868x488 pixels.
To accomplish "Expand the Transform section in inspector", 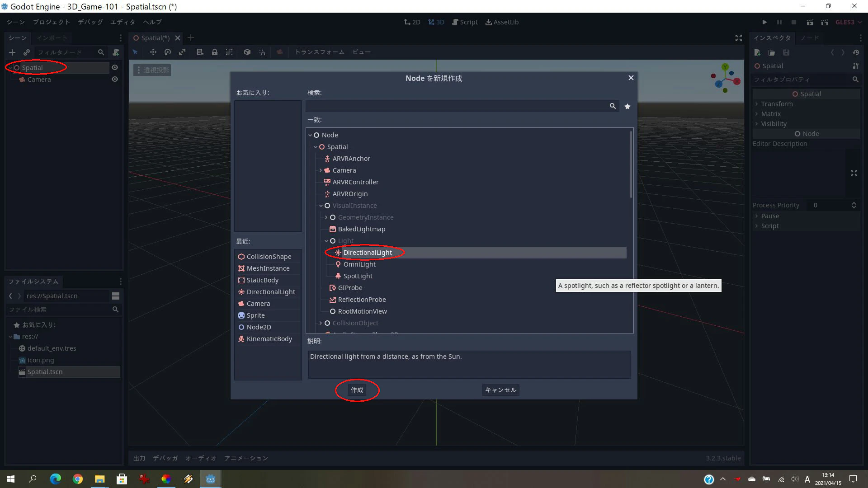I will pos(777,104).
